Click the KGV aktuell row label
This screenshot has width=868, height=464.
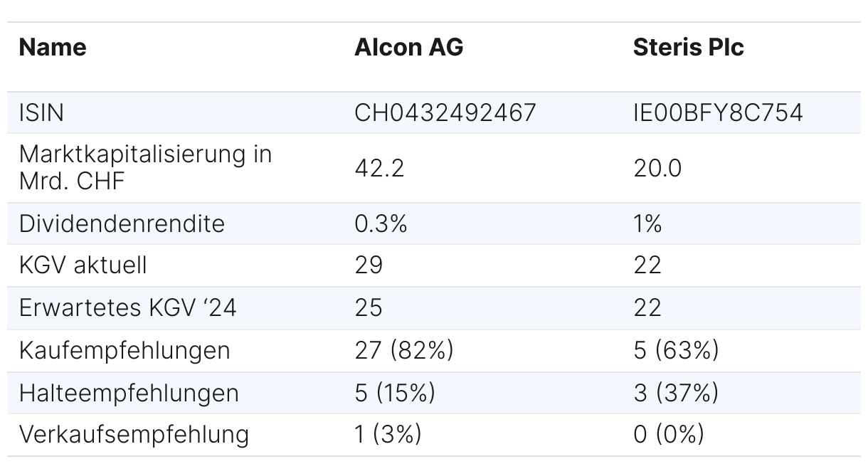click(83, 265)
